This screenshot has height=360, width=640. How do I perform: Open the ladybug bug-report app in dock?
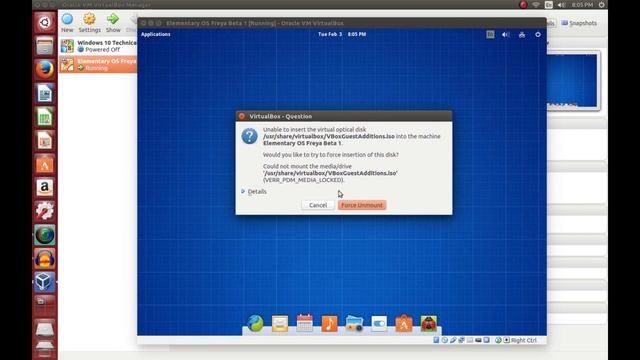click(429, 323)
